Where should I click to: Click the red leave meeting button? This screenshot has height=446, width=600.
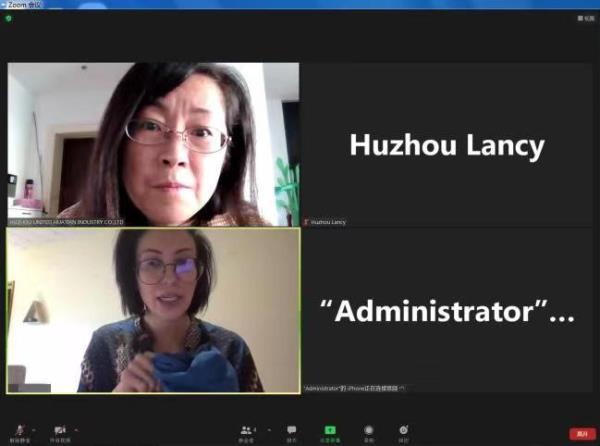click(x=582, y=434)
